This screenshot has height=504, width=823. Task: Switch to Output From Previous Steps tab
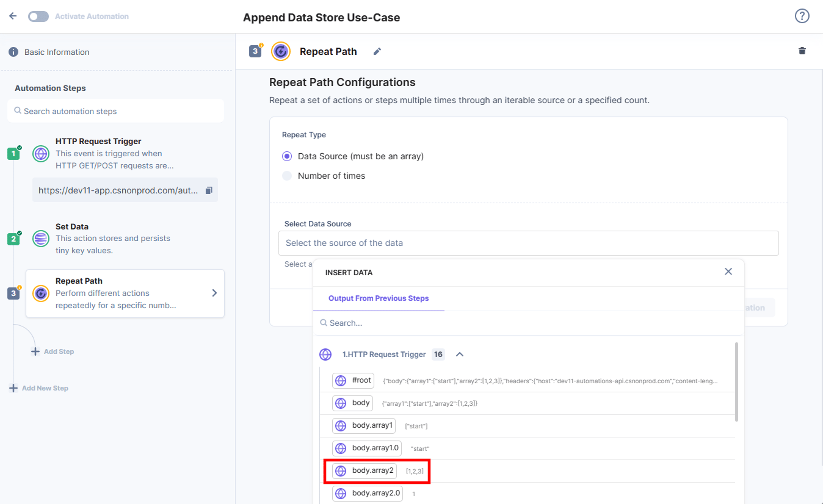[378, 298]
